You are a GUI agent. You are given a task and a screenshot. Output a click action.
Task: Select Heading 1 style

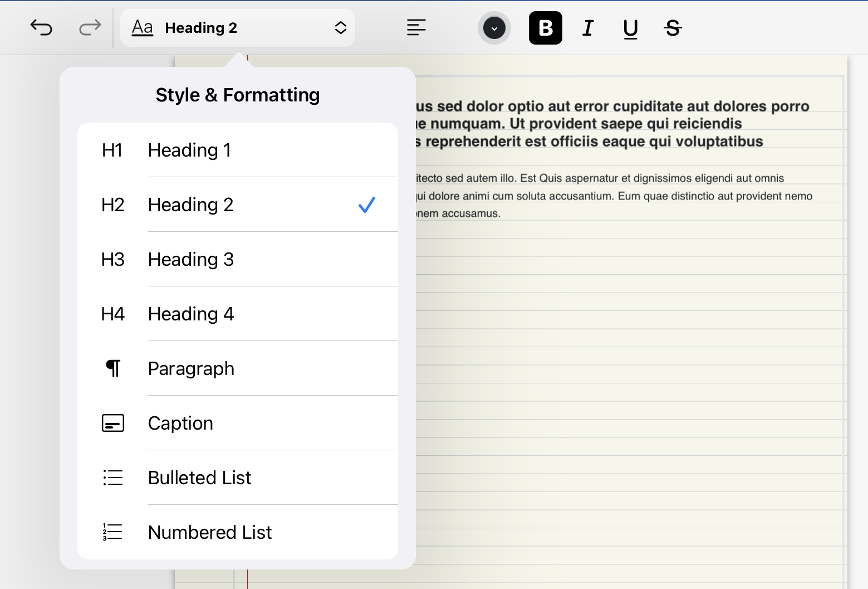click(x=189, y=150)
